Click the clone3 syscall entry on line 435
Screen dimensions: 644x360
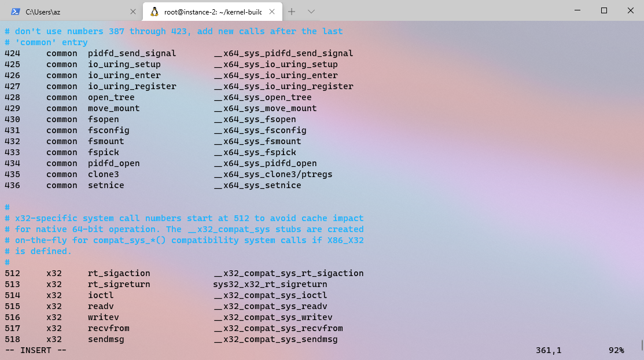click(x=104, y=174)
